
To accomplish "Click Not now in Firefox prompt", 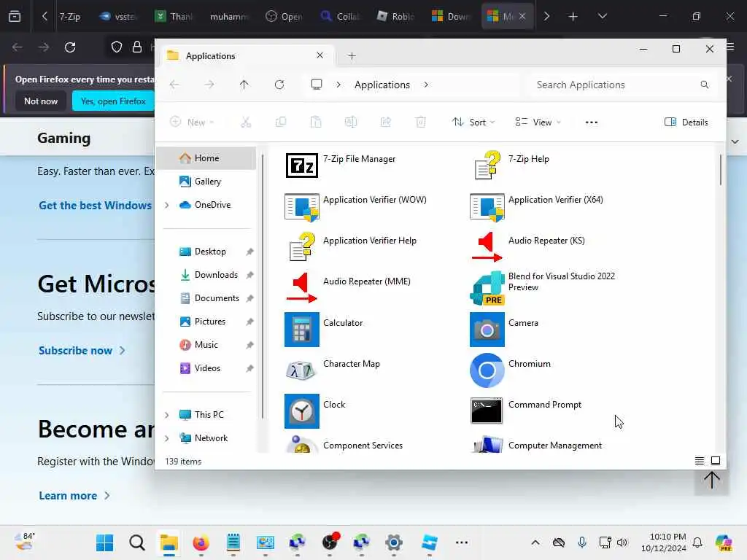I will tap(41, 101).
